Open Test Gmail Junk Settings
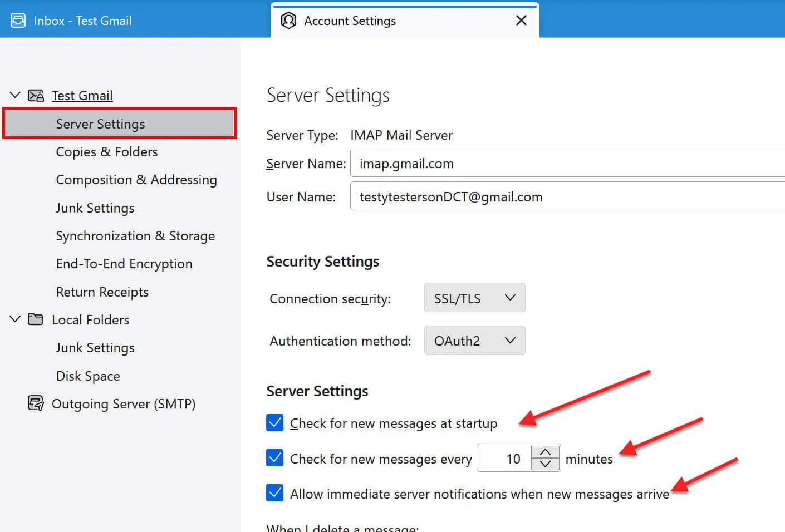 point(95,208)
